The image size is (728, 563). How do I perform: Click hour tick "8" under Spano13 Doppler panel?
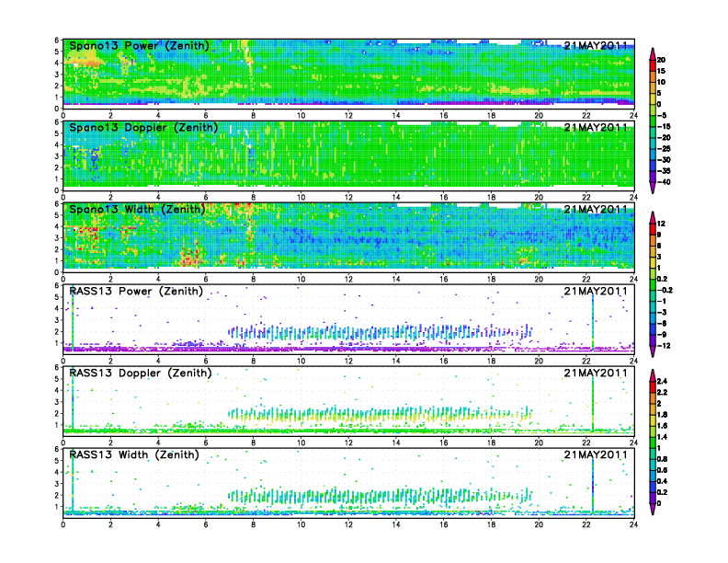253,198
